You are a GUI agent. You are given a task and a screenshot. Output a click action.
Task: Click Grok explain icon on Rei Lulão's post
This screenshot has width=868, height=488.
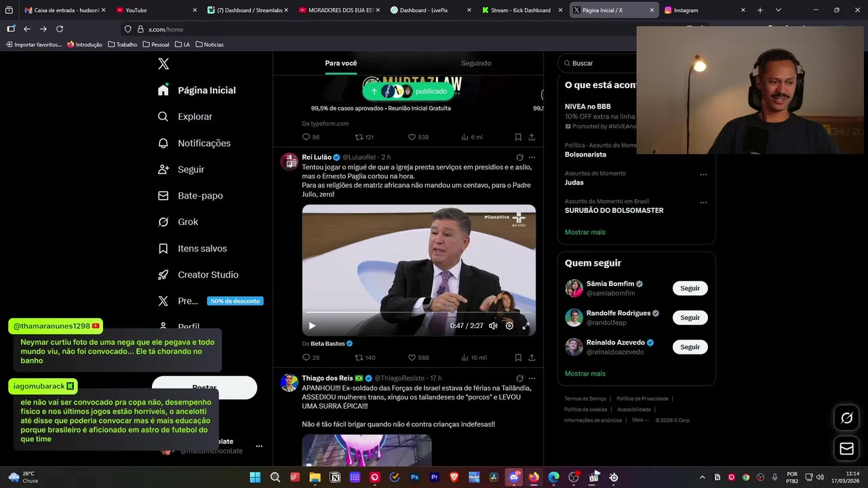519,157
